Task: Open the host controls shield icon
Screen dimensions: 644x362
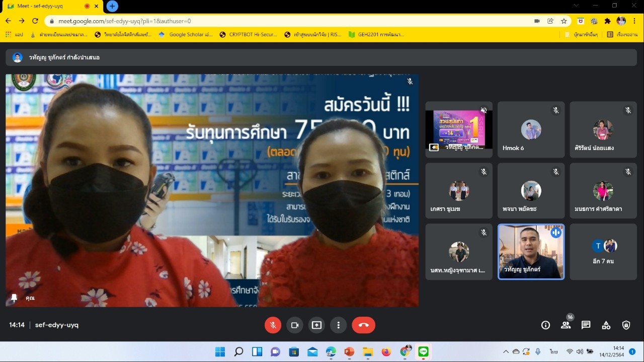Action: tap(626, 325)
